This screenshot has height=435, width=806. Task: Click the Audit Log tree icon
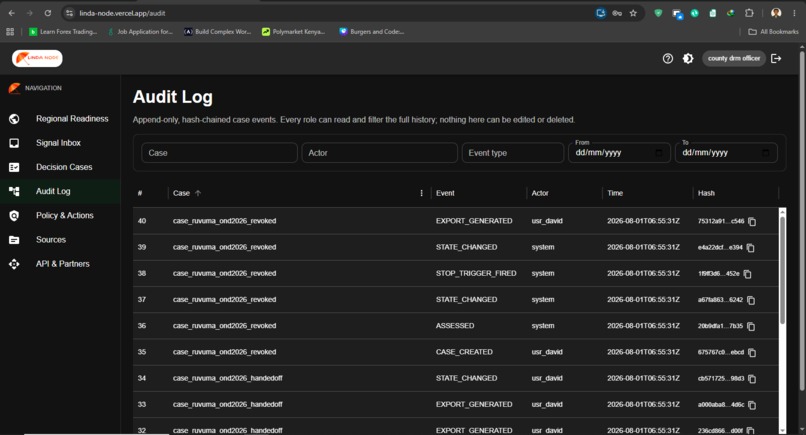tap(14, 191)
